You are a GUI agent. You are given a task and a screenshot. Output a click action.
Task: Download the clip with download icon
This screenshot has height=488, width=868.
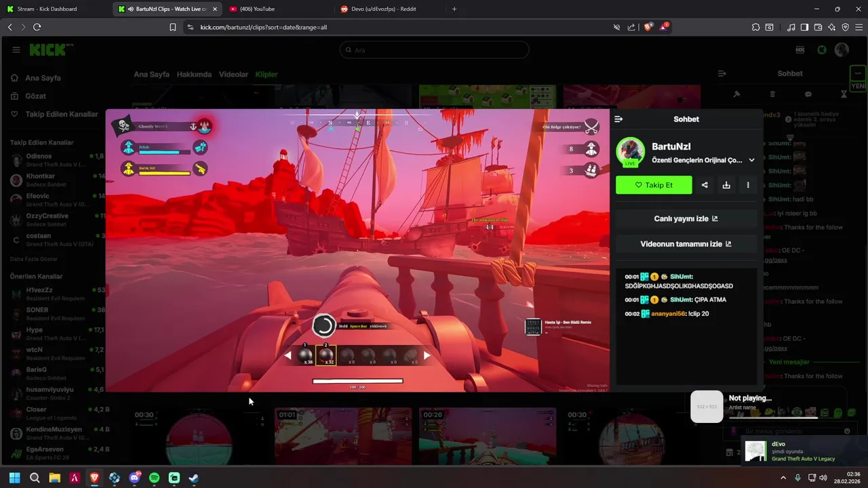point(726,185)
